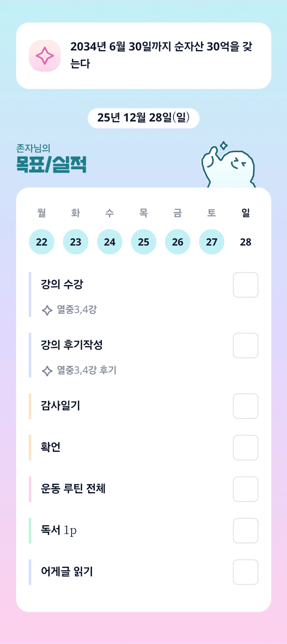The image size is (287, 644).
Task: Click sparkle icon beside 열중3,4강
Action: (47, 310)
